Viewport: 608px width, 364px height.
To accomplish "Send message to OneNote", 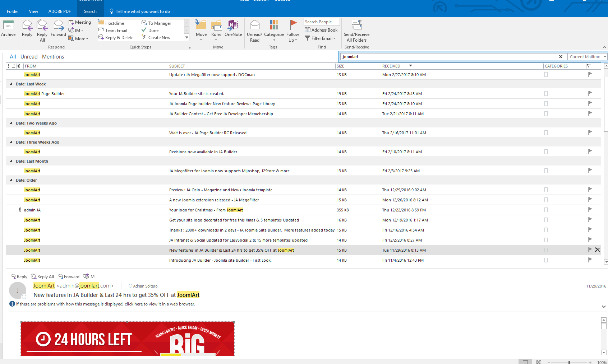I will point(233,29).
